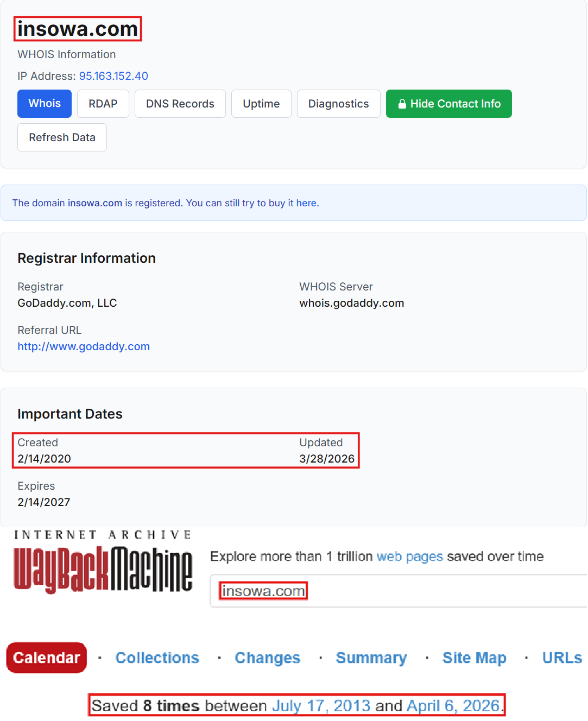The image size is (588, 721).
Task: Open the Diagnostics view
Action: tap(338, 104)
